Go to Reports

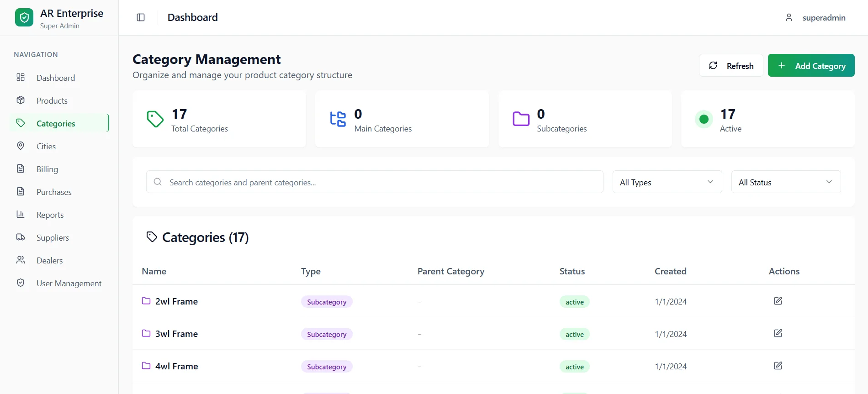point(59,215)
